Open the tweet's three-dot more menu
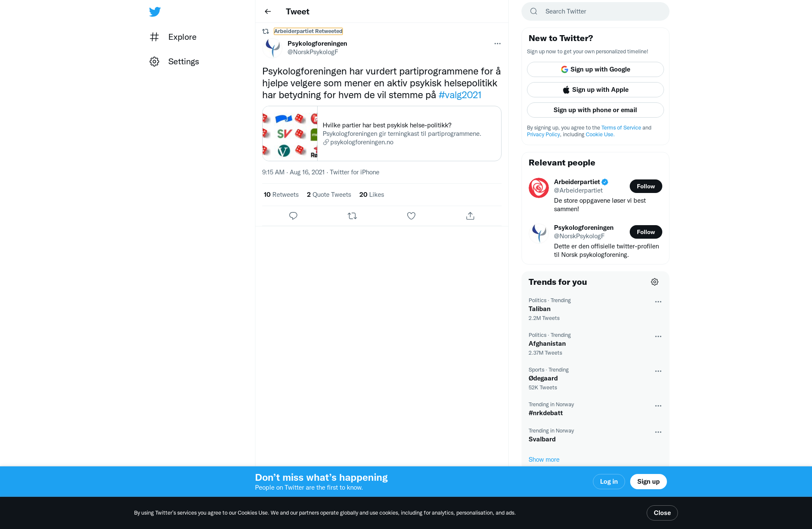 click(x=497, y=44)
